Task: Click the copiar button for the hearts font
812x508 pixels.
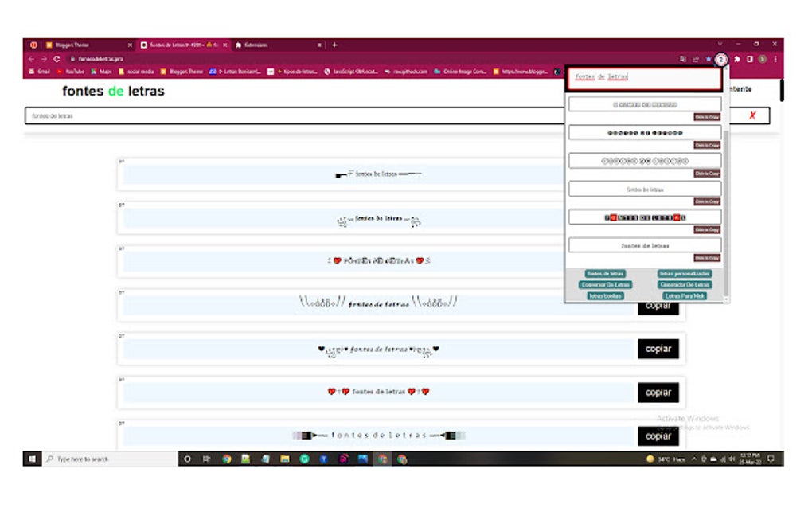Action: coord(658,393)
